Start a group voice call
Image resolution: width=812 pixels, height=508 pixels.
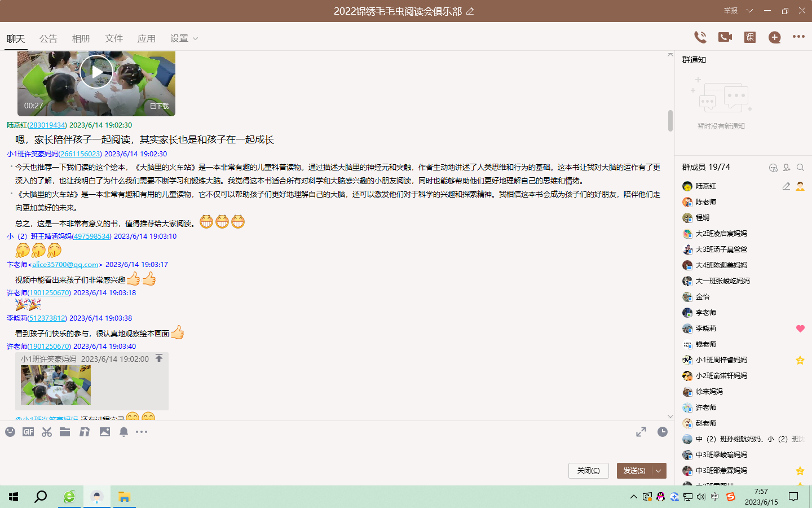click(700, 37)
